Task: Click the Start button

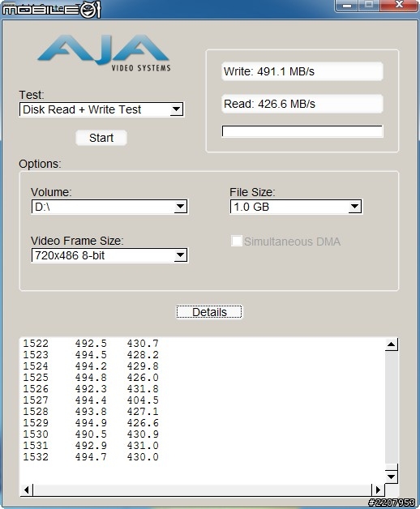Action: (101, 138)
